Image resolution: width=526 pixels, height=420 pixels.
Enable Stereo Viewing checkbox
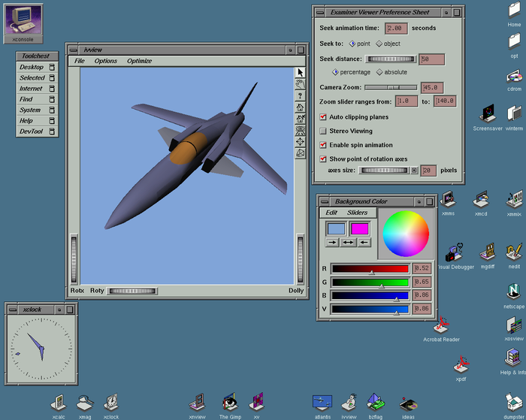[x=323, y=131]
